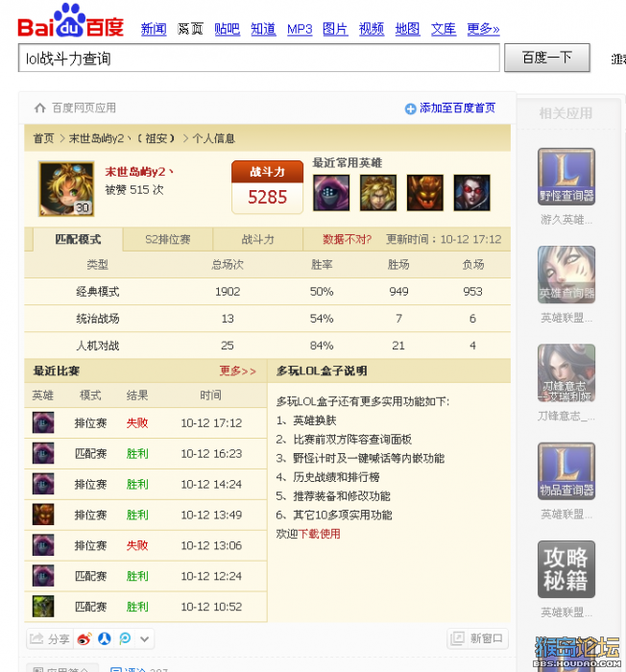Viewport: 626px width, 672px height.
Task: Click the 人机对战 row label
Action: tap(98, 346)
